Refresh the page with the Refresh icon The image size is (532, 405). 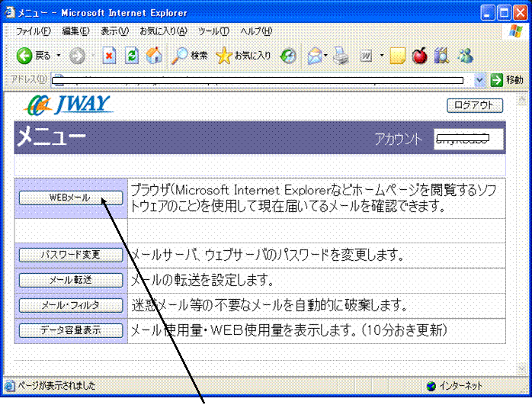[x=131, y=56]
